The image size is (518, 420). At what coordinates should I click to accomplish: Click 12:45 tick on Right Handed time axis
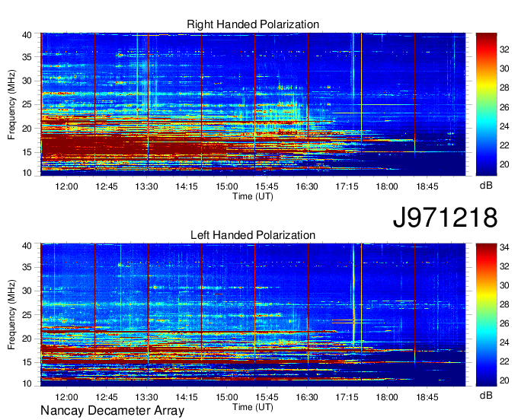(x=107, y=186)
